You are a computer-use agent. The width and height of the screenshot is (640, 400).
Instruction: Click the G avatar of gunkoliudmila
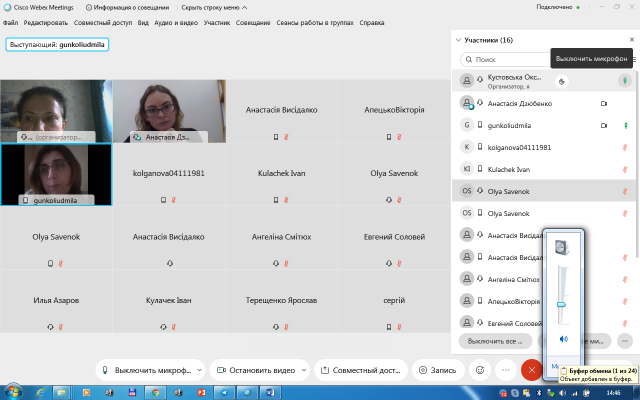(x=467, y=125)
